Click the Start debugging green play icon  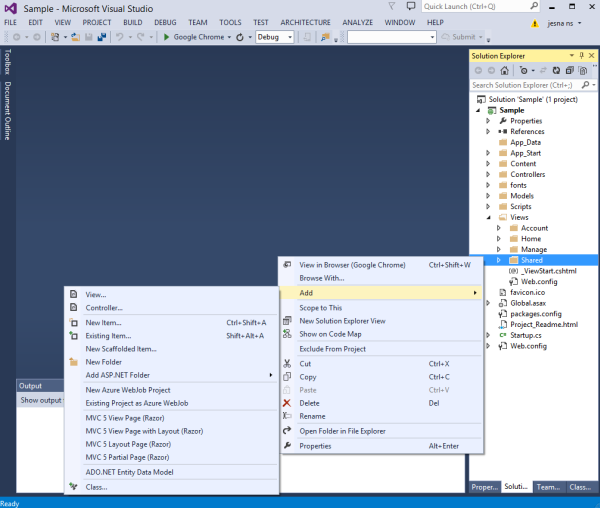pos(166,37)
